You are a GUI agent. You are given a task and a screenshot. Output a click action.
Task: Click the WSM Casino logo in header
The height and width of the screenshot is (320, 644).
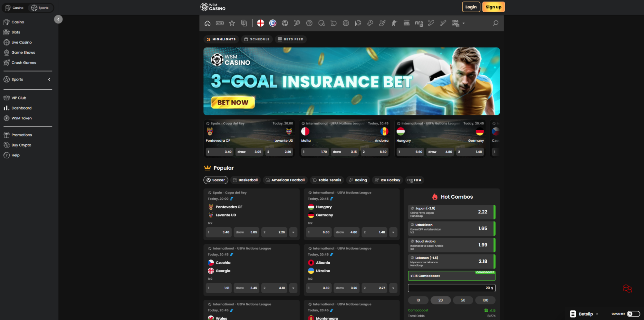click(213, 7)
